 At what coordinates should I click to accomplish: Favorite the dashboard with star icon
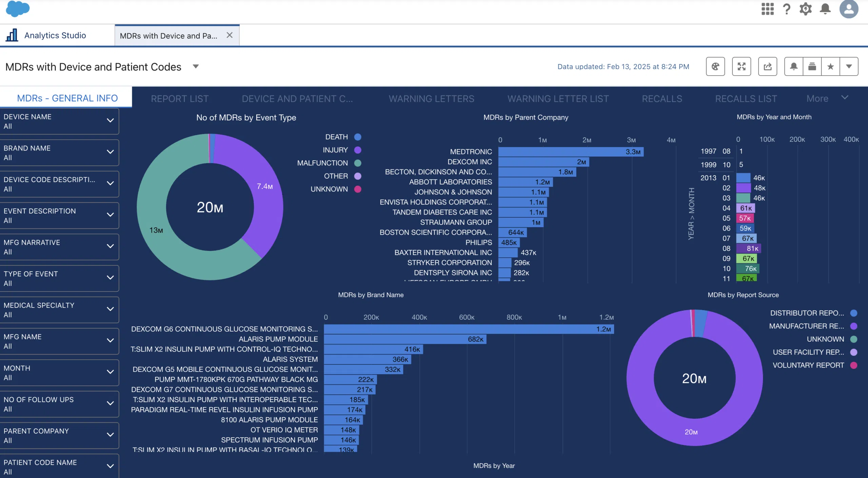coord(830,66)
